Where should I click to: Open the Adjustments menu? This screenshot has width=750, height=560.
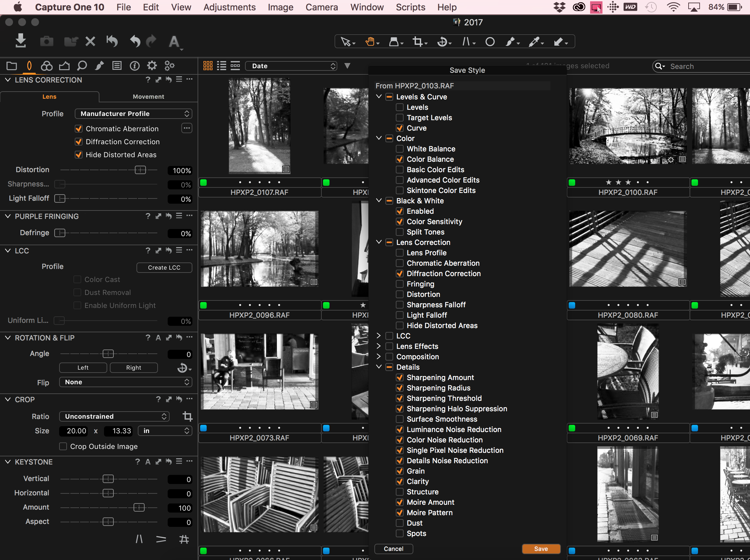point(229,7)
